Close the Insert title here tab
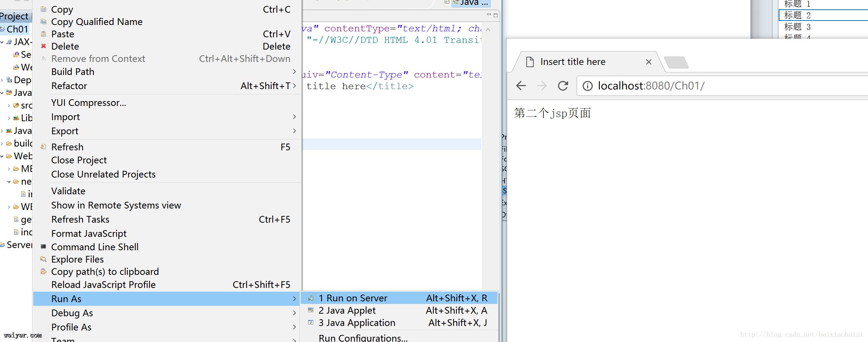Screen dimensions: 868x342 (x=649, y=62)
